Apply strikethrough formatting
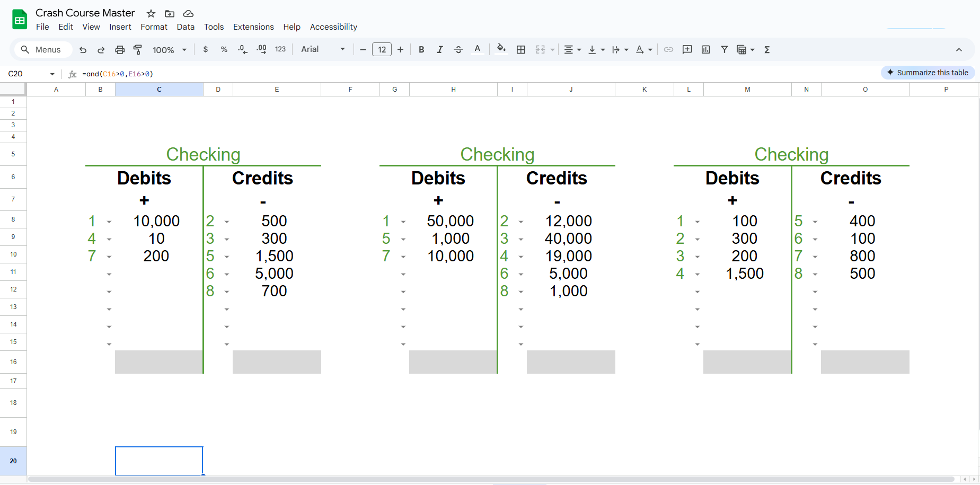This screenshot has height=485, width=980. [x=458, y=50]
